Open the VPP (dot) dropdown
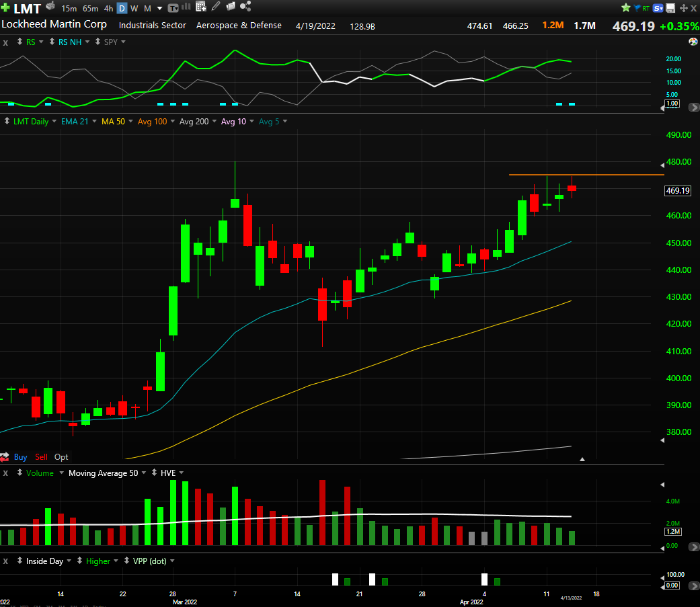The image size is (700, 607). click(172, 561)
